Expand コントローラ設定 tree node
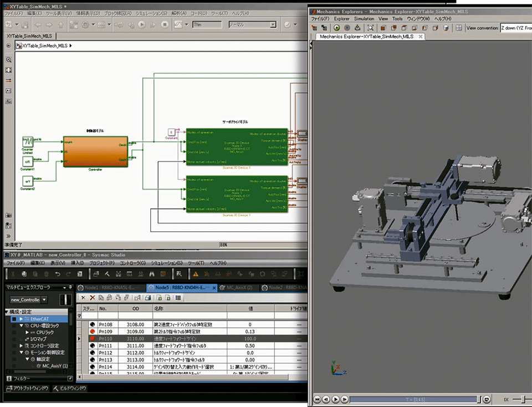Image resolution: width=532 pixels, height=407 pixels. click(21, 345)
